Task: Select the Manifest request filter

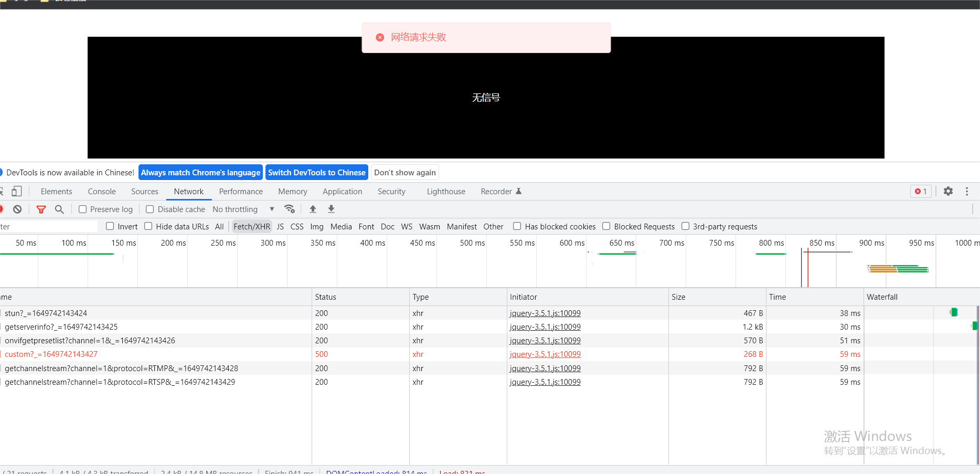Action: 462,226
